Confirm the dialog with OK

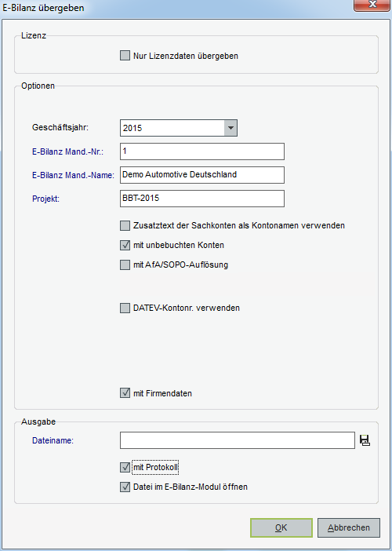pos(281,527)
